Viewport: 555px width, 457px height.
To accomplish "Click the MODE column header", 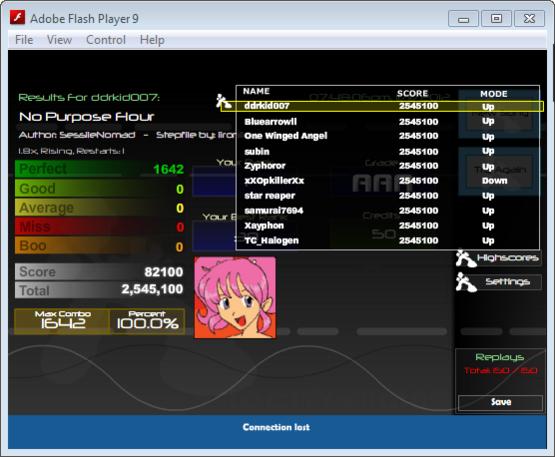I will click(494, 94).
